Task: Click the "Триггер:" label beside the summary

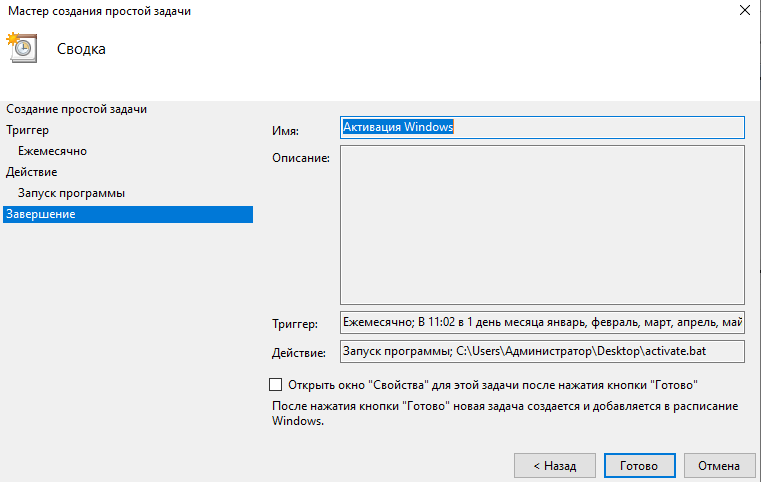Action: tap(295, 324)
